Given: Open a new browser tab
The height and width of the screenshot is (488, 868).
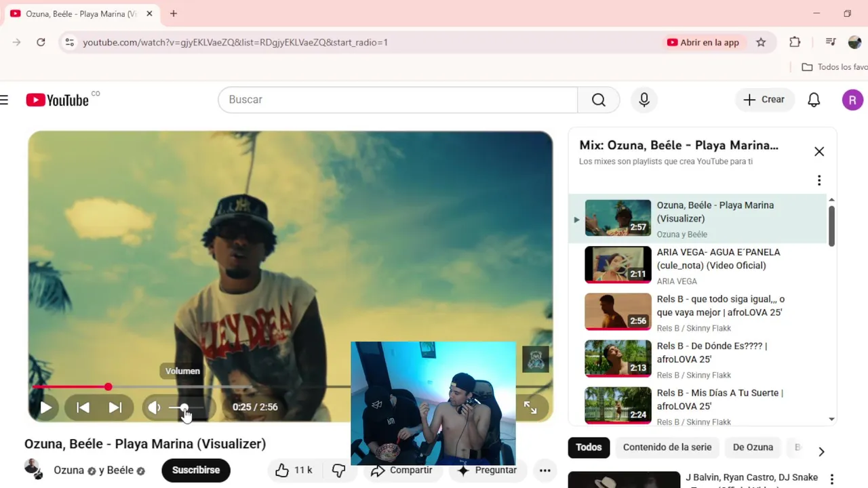Looking at the screenshot, I should pos(174,14).
